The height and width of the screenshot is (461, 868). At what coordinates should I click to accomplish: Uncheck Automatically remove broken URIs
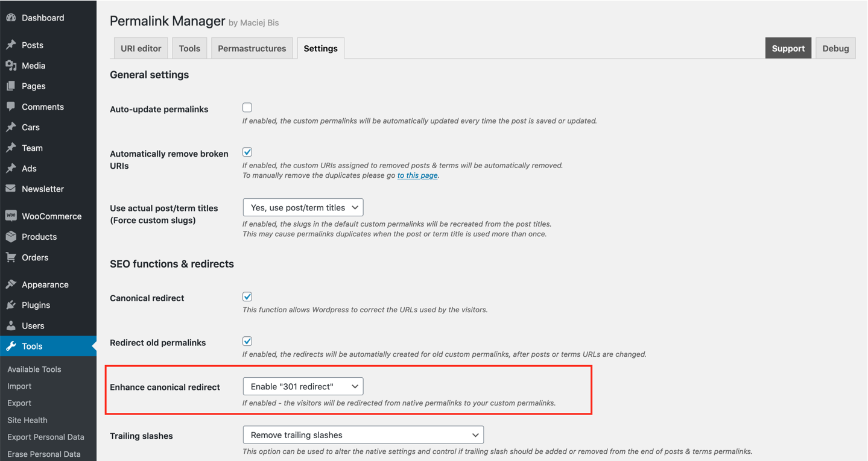[247, 152]
